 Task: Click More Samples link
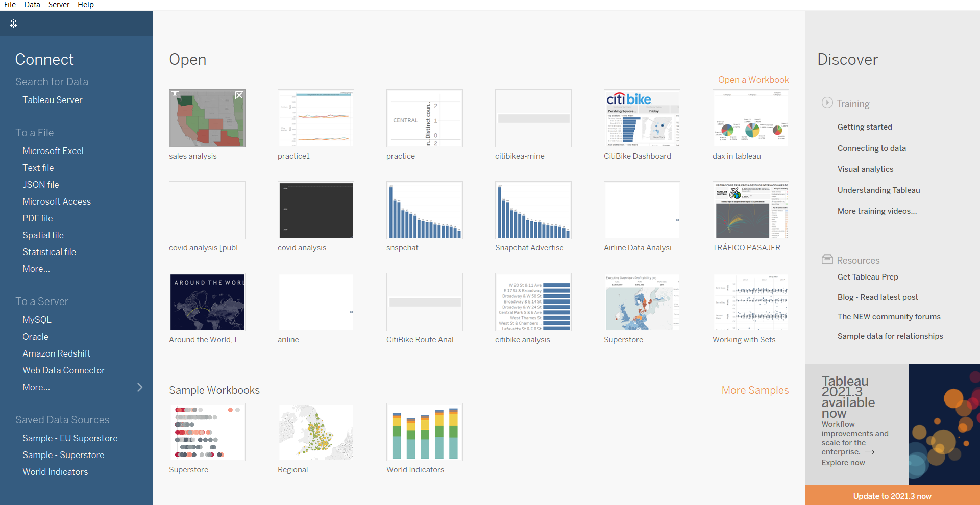[755, 390]
